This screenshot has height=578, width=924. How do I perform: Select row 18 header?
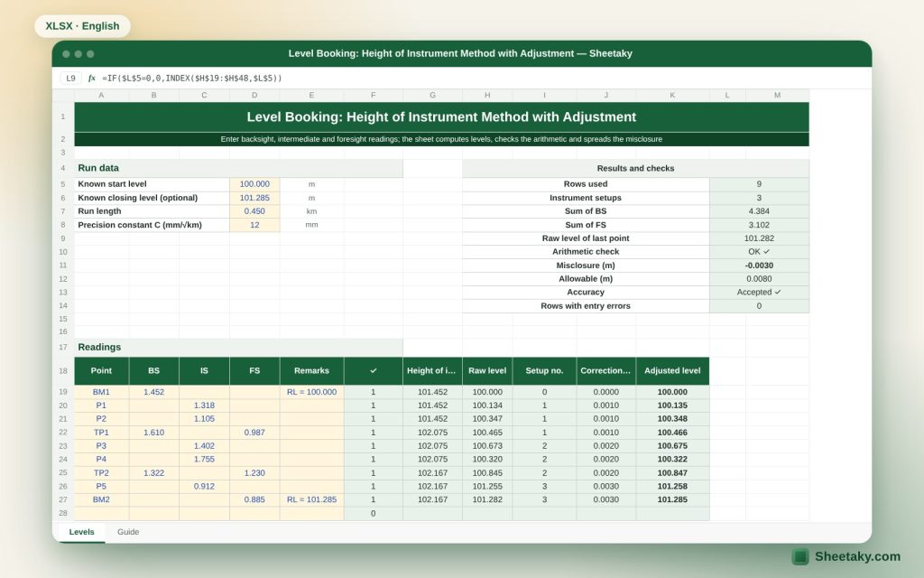[63, 371]
